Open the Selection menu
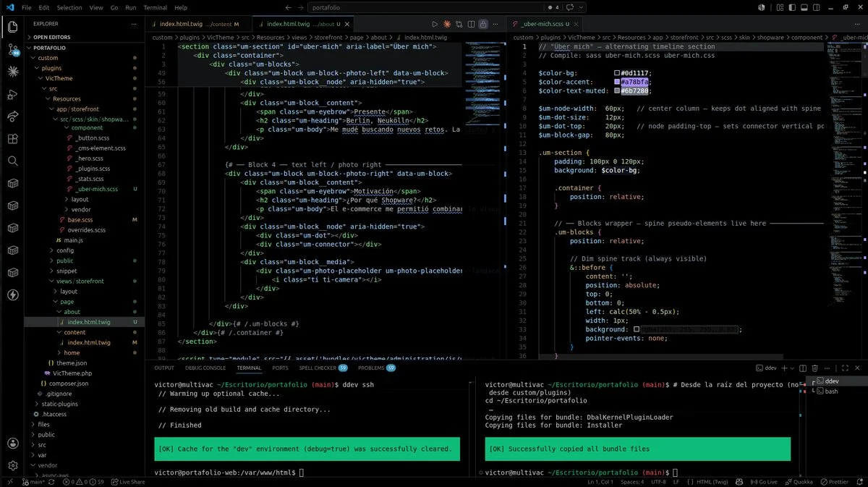The height and width of the screenshot is (487, 868). point(69,7)
